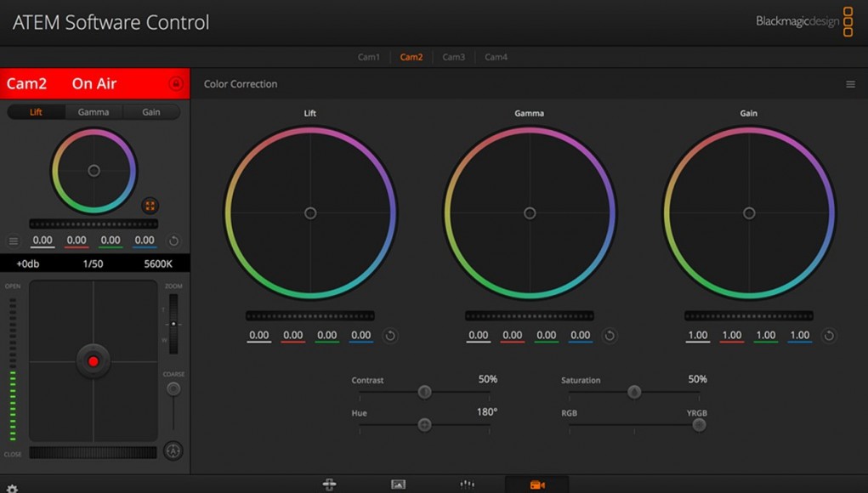Click the luminance value under the large Gamma wheel

pyautogui.click(x=479, y=335)
